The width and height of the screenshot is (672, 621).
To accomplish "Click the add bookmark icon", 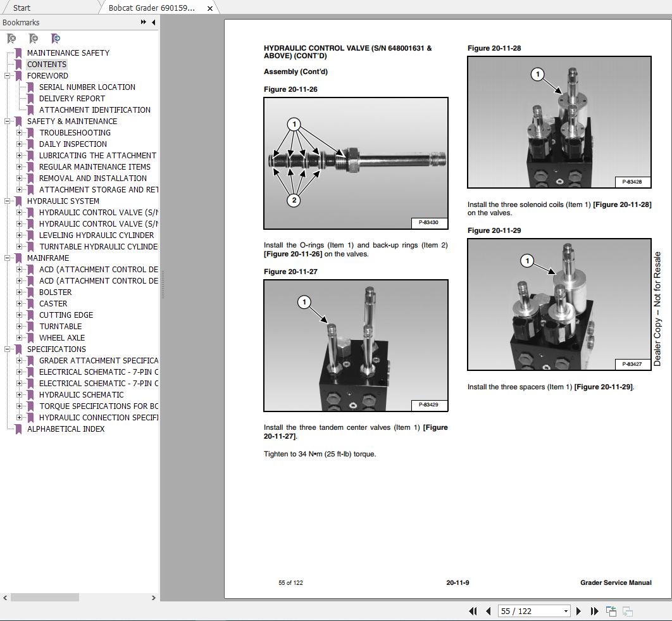I will [x=34, y=39].
